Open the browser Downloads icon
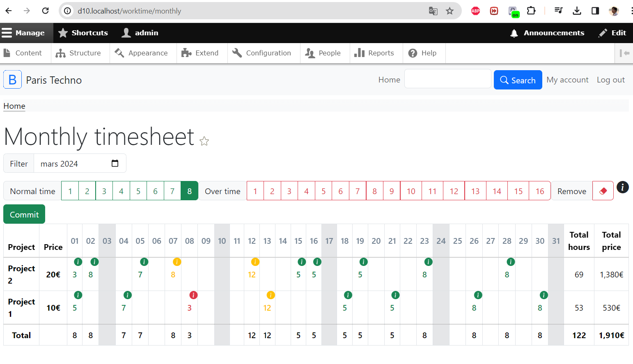This screenshot has width=633, height=364. (x=577, y=11)
